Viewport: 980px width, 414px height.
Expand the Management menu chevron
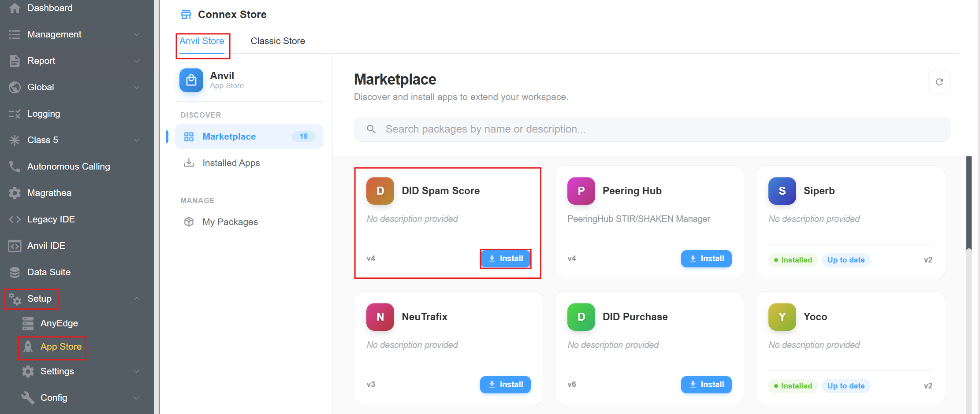137,34
